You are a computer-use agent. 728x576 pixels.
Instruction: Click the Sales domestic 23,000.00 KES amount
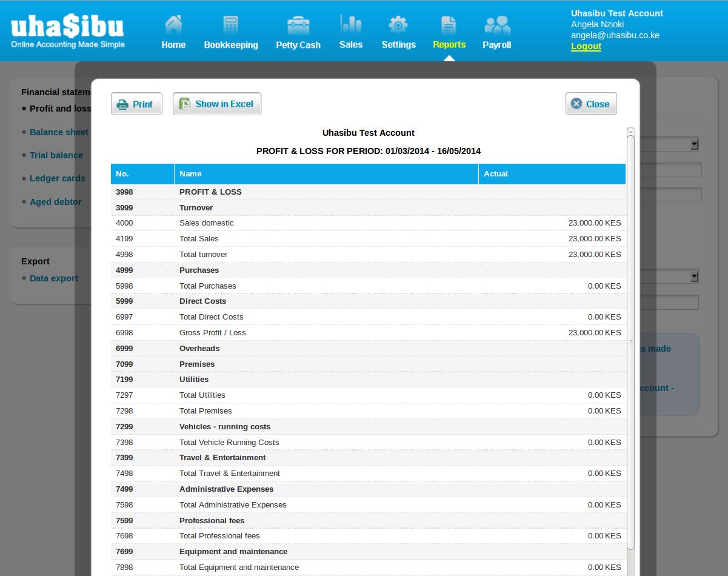click(x=595, y=223)
